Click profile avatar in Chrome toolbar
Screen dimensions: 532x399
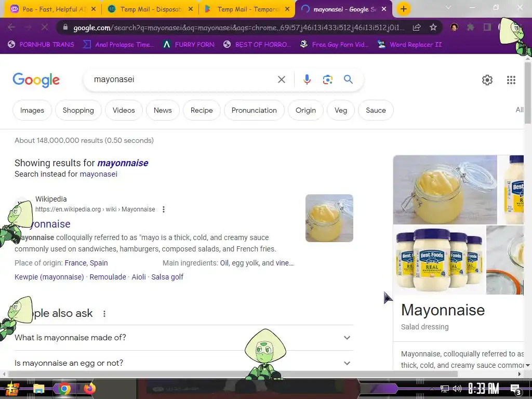click(x=454, y=27)
